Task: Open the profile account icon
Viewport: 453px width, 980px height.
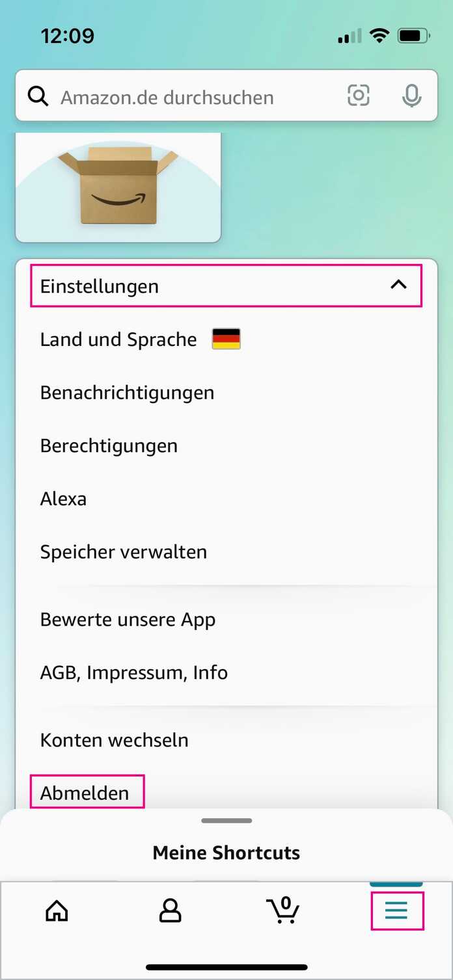Action: point(170,910)
